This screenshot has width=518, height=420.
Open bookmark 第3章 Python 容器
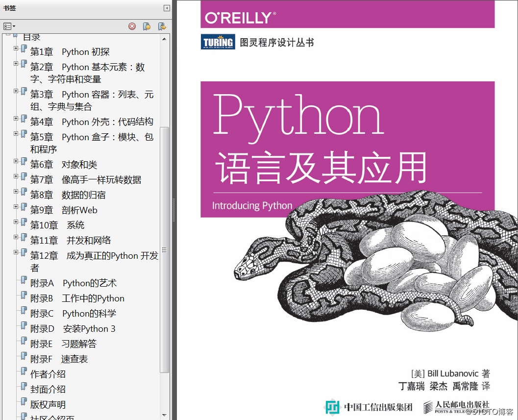coord(92,100)
